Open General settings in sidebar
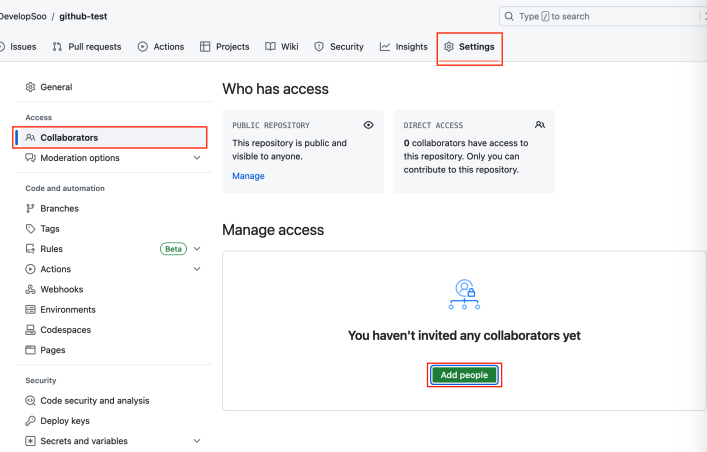Viewport: 707px width, 452px height. 113,87
